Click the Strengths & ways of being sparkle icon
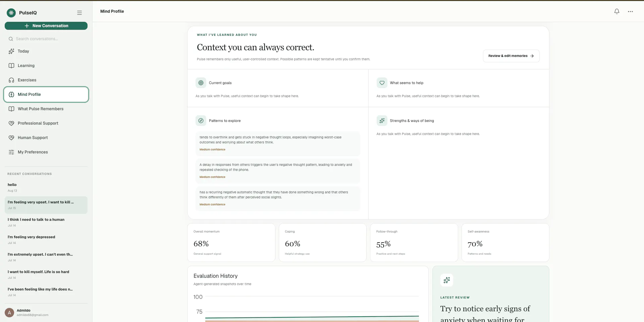Viewport: 644px width, 322px height. [382, 121]
